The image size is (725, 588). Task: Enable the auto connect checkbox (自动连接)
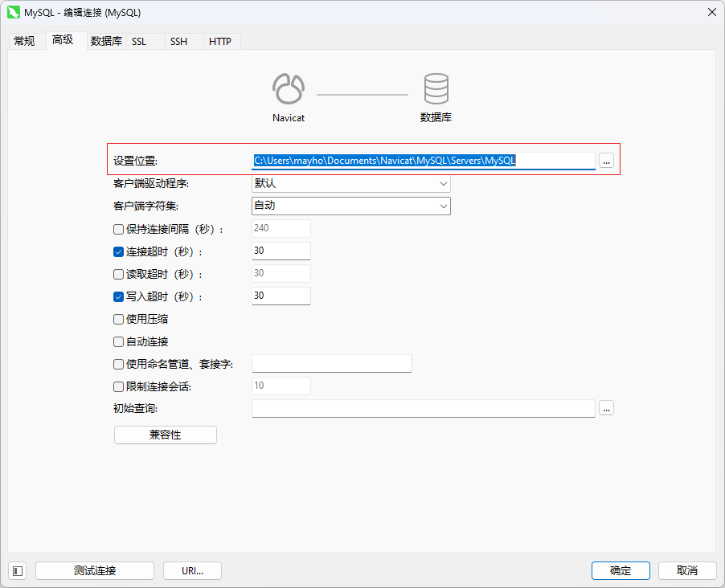point(118,341)
